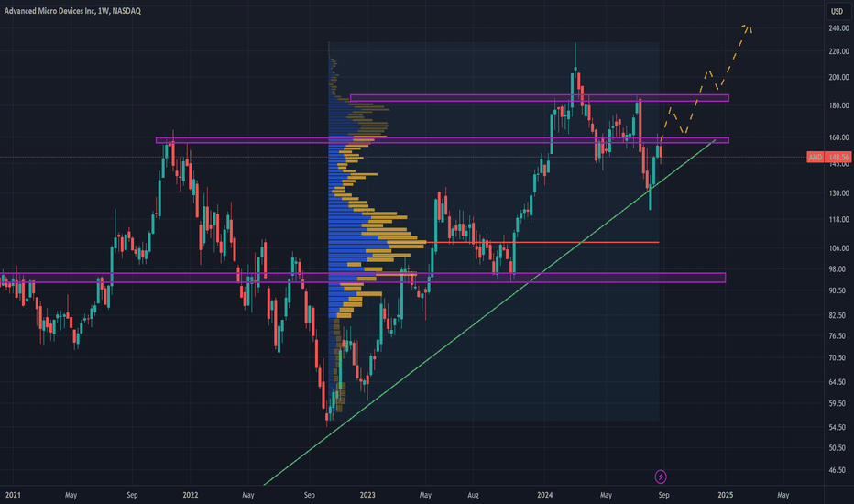The height and width of the screenshot is (504, 854).
Task: Click the 46.50 price axis label
Action: point(838,470)
